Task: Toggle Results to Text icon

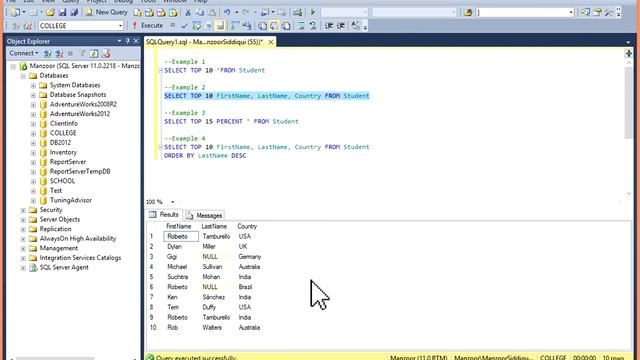Action: coord(262,26)
